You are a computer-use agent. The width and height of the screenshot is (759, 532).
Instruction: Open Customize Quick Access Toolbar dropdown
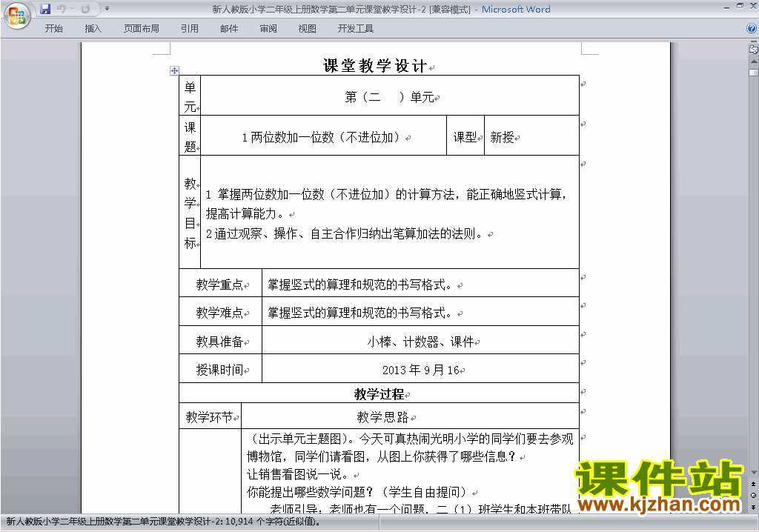coord(107,9)
